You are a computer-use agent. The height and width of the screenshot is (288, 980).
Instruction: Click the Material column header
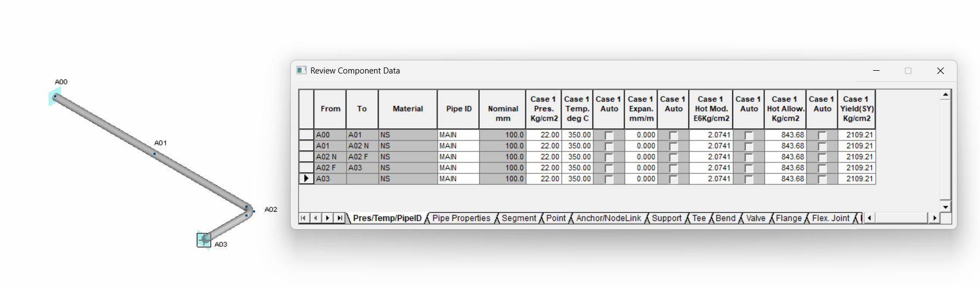pos(407,109)
